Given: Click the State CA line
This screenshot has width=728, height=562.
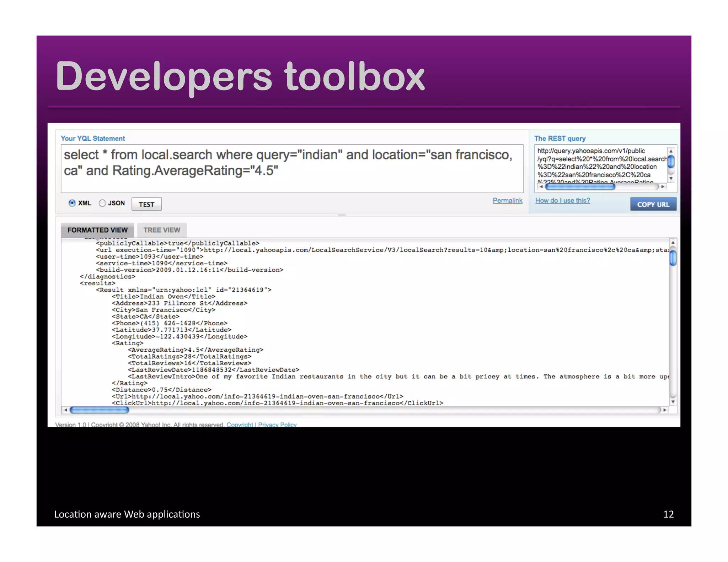Looking at the screenshot, I should 145,317.
